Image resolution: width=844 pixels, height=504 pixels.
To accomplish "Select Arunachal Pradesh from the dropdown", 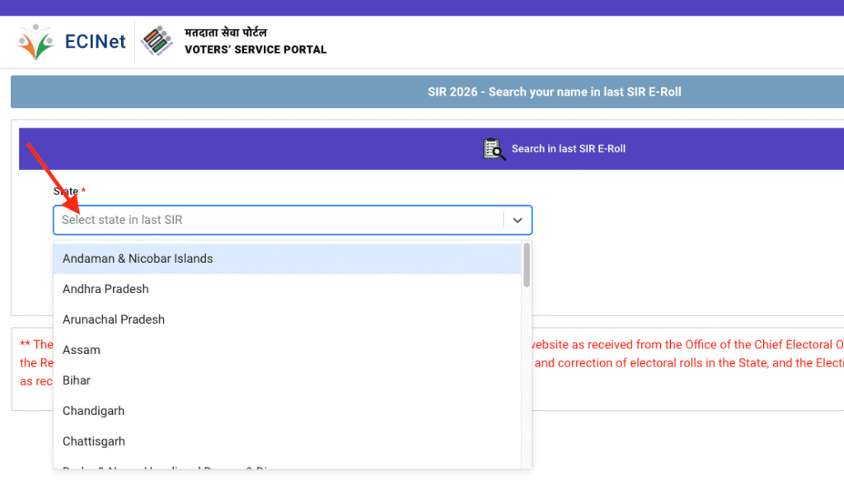I will tap(113, 320).
